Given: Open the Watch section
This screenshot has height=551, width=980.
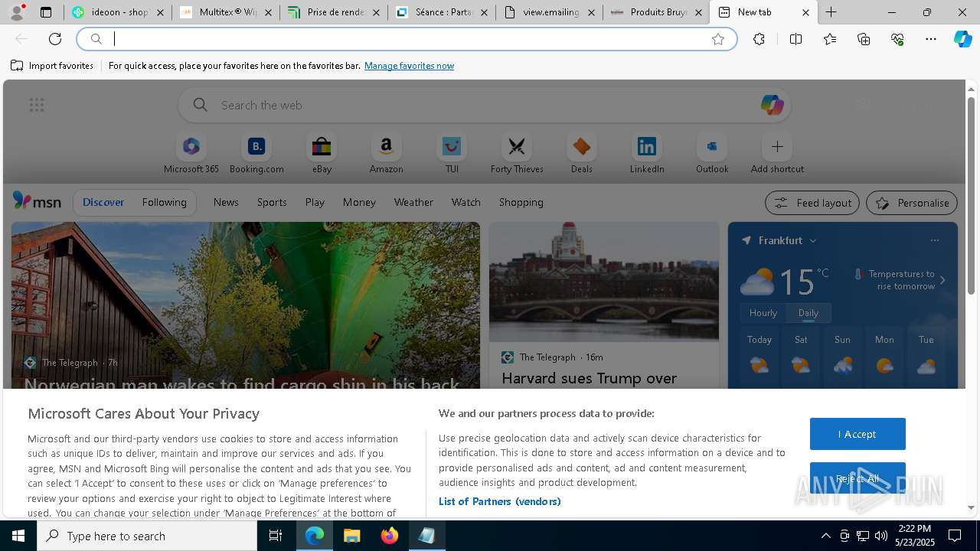Looking at the screenshot, I should tap(466, 202).
